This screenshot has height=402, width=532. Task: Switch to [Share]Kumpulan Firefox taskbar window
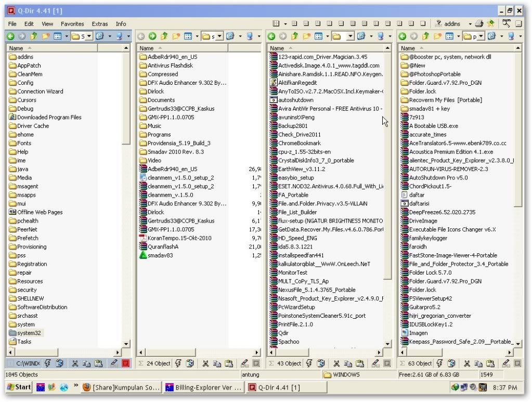pyautogui.click(x=121, y=387)
